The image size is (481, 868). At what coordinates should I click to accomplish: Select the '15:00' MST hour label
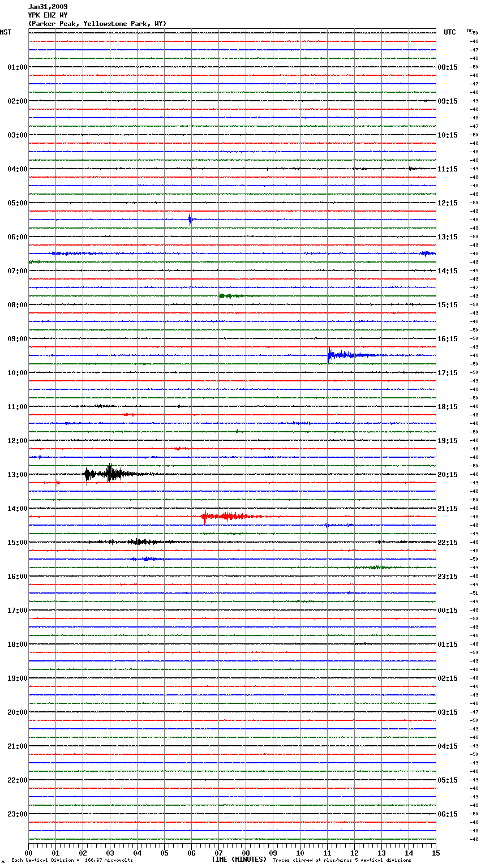(x=17, y=543)
